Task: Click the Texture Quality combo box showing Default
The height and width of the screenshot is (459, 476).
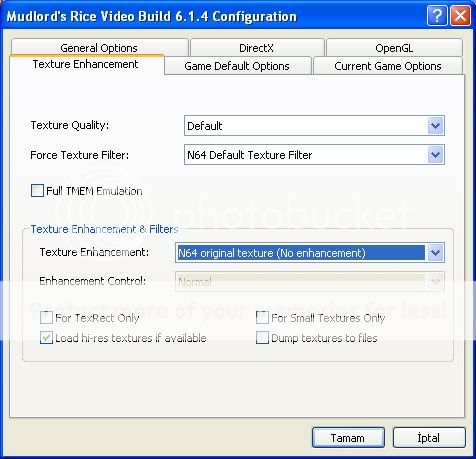Action: coord(314,126)
